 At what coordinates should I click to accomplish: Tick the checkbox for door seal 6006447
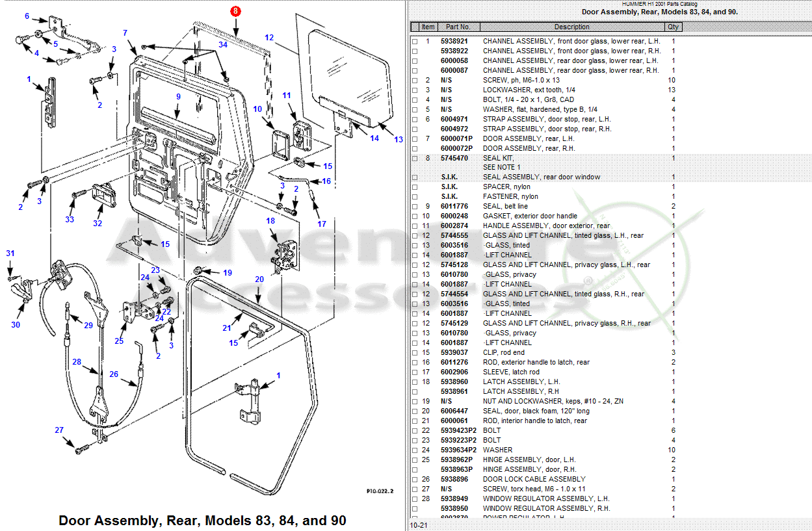tap(414, 411)
